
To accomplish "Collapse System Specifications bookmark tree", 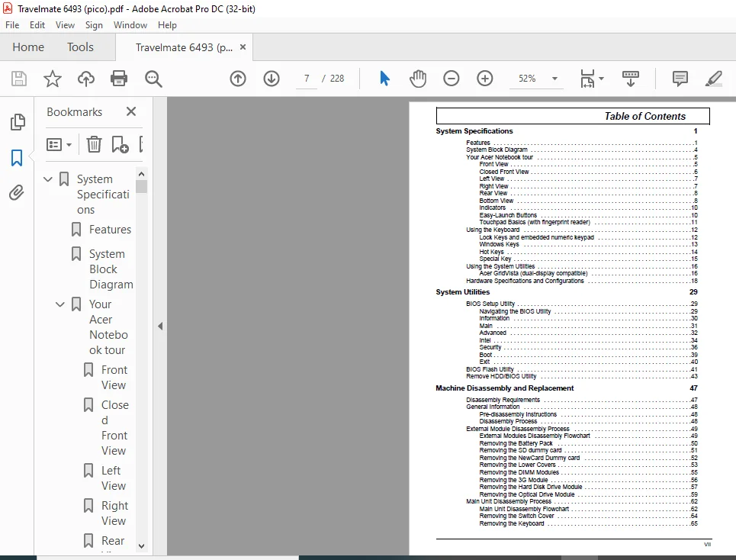I will [x=48, y=179].
